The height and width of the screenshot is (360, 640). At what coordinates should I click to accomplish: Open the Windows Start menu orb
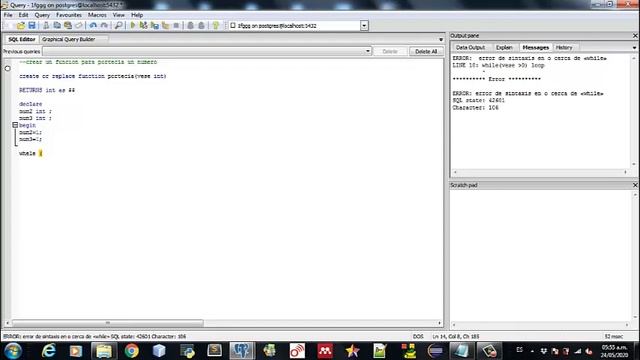click(13, 351)
